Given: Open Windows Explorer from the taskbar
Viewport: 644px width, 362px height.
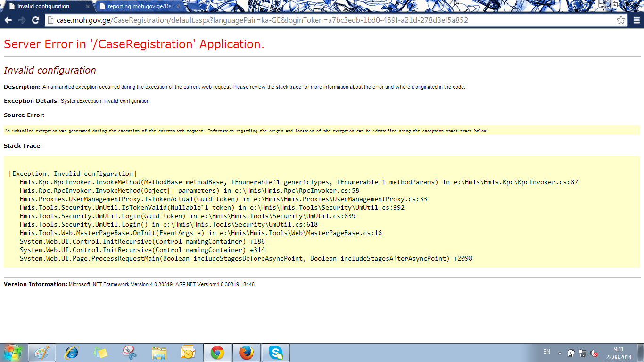Looking at the screenshot, I should coord(159,353).
